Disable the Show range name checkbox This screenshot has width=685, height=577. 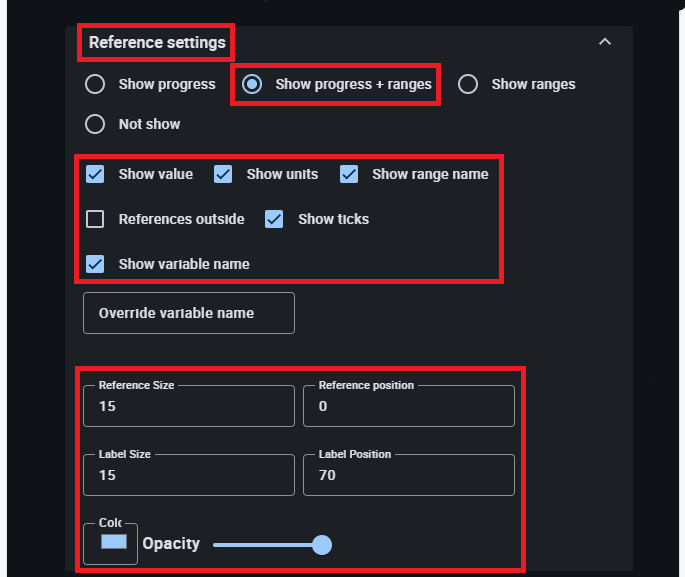349,174
